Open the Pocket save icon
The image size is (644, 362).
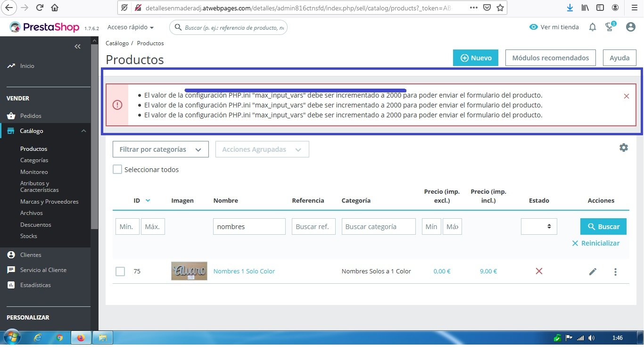pyautogui.click(x=487, y=8)
